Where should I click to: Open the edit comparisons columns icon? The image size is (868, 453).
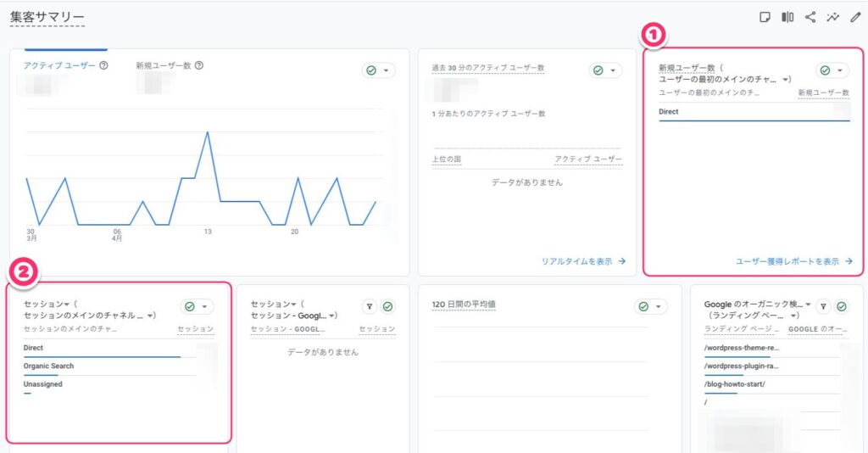[x=787, y=17]
